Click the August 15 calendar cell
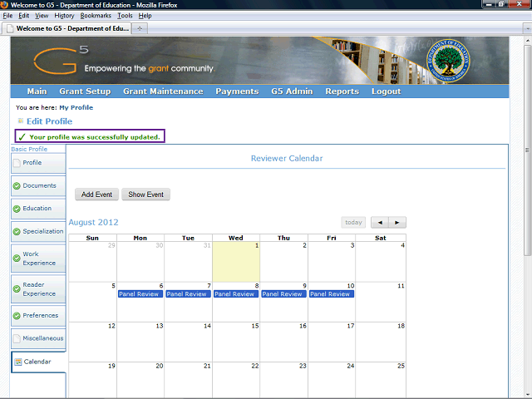The image size is (532, 399). click(x=236, y=342)
